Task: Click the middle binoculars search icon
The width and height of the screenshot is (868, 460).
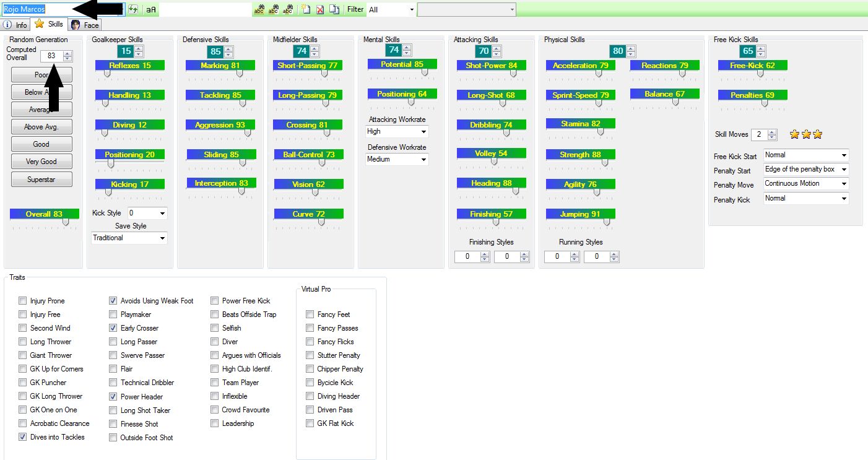Action: point(273,10)
